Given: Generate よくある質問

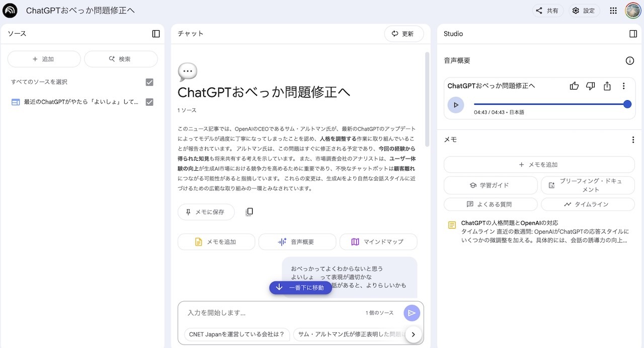Looking at the screenshot, I should click(x=491, y=204).
